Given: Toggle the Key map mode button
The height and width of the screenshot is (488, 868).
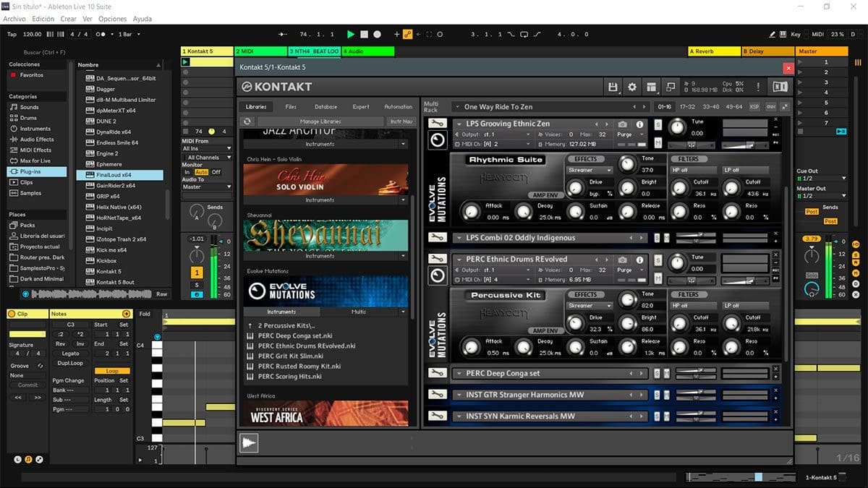Looking at the screenshot, I should (x=796, y=34).
